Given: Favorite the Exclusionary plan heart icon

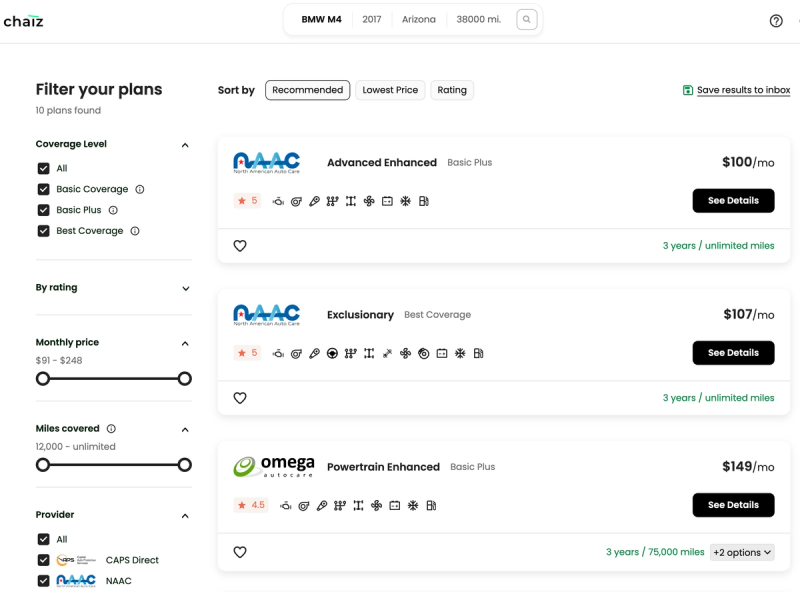Looking at the screenshot, I should (240, 398).
